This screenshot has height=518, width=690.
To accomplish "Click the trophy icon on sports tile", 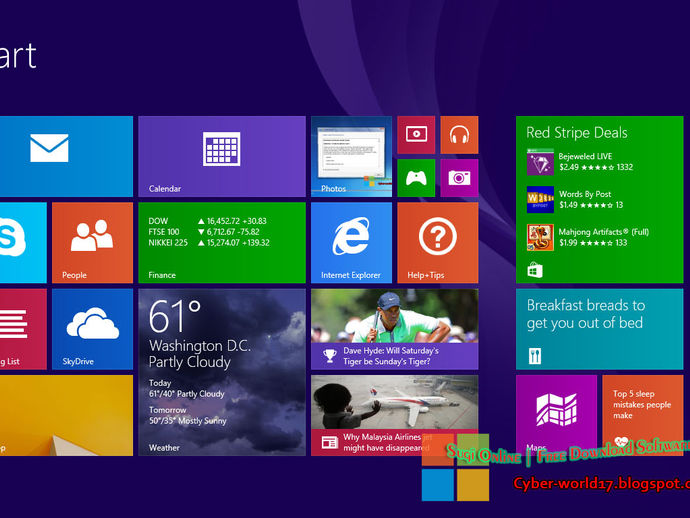I will (x=330, y=356).
